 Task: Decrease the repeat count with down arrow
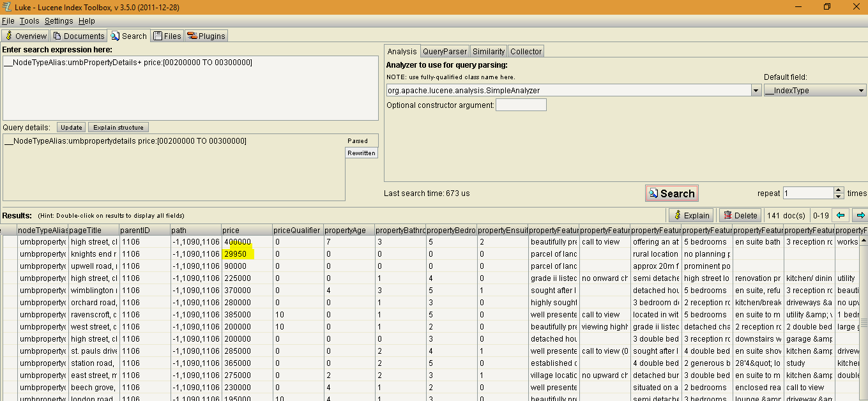839,196
